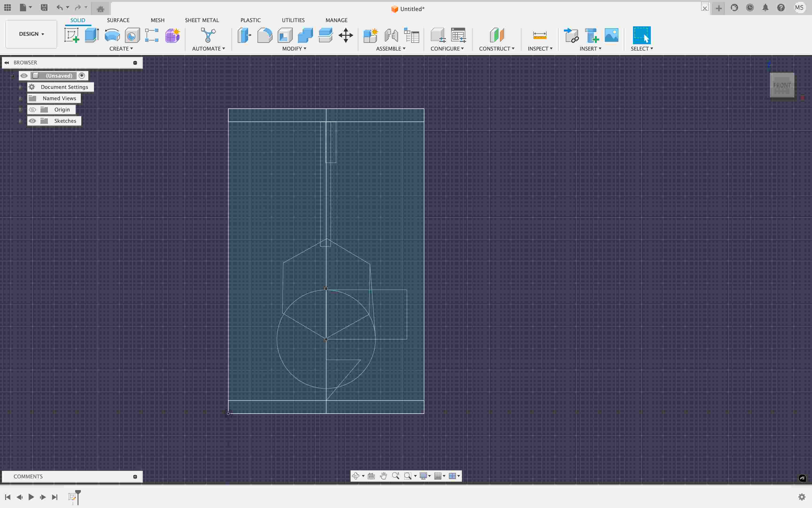Play the timeline
This screenshot has width=812, height=508.
pos(31,497)
